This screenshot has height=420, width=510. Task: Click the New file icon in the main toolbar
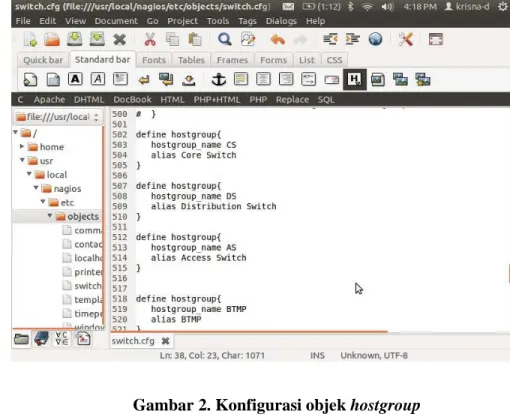coord(31,40)
